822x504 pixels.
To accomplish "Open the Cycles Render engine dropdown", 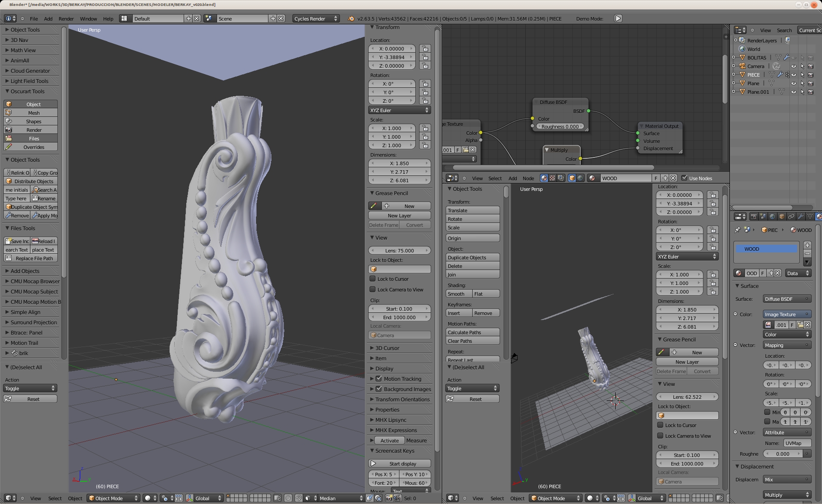I will coord(316,18).
